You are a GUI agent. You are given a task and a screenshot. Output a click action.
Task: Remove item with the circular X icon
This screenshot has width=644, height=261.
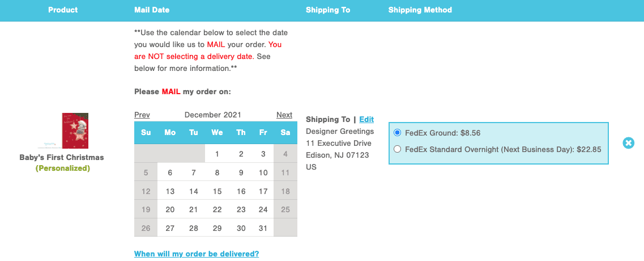tap(628, 143)
